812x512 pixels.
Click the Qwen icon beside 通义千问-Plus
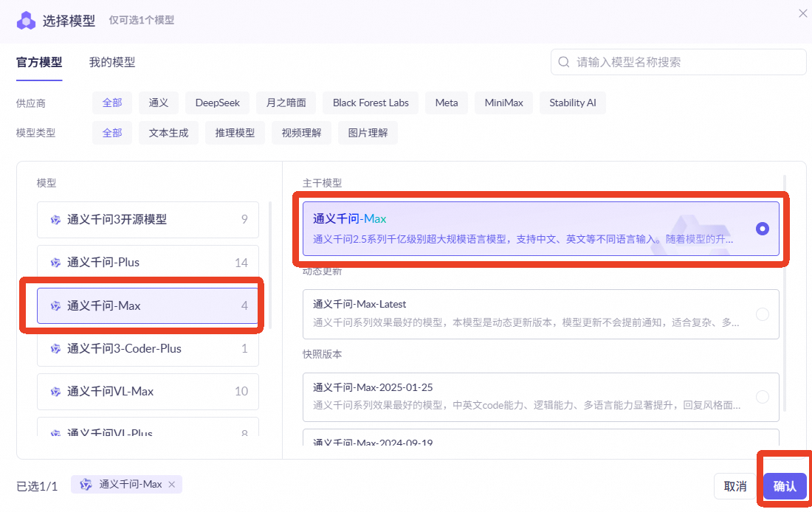(55, 263)
